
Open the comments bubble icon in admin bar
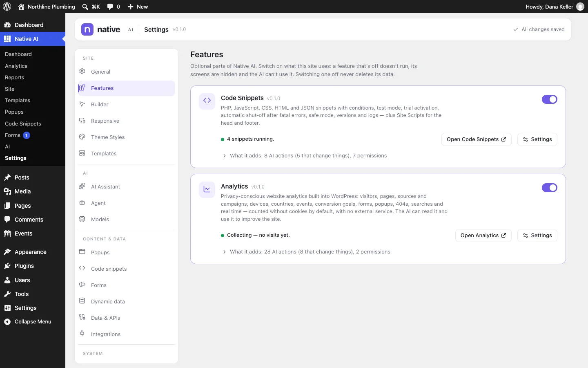(110, 7)
